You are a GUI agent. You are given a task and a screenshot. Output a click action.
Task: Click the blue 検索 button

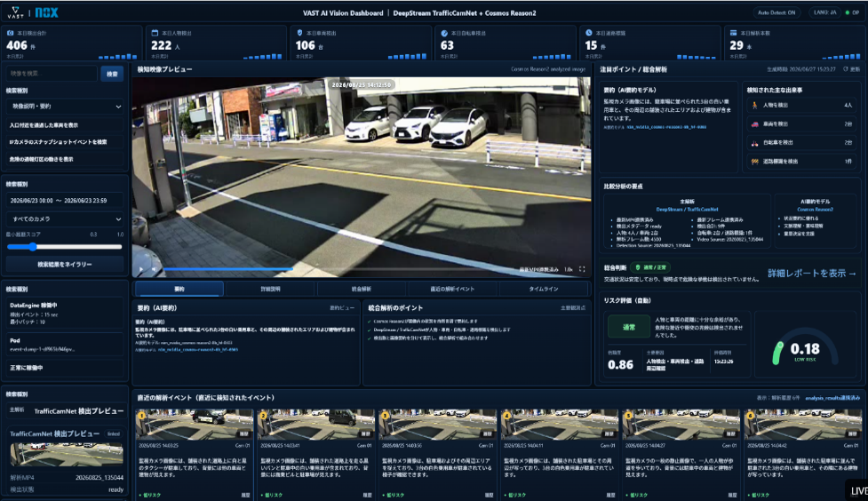click(112, 74)
